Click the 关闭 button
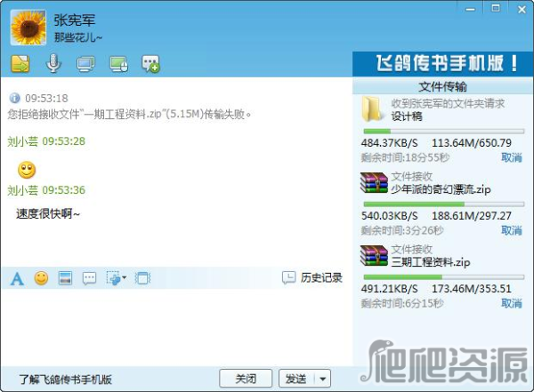Viewport: 534px width, 392px height. 246,379
